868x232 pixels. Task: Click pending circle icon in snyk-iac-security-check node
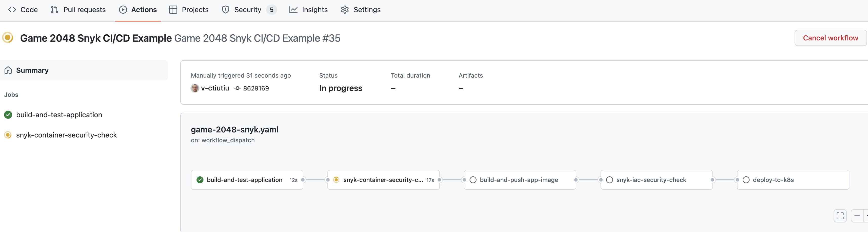point(609,180)
